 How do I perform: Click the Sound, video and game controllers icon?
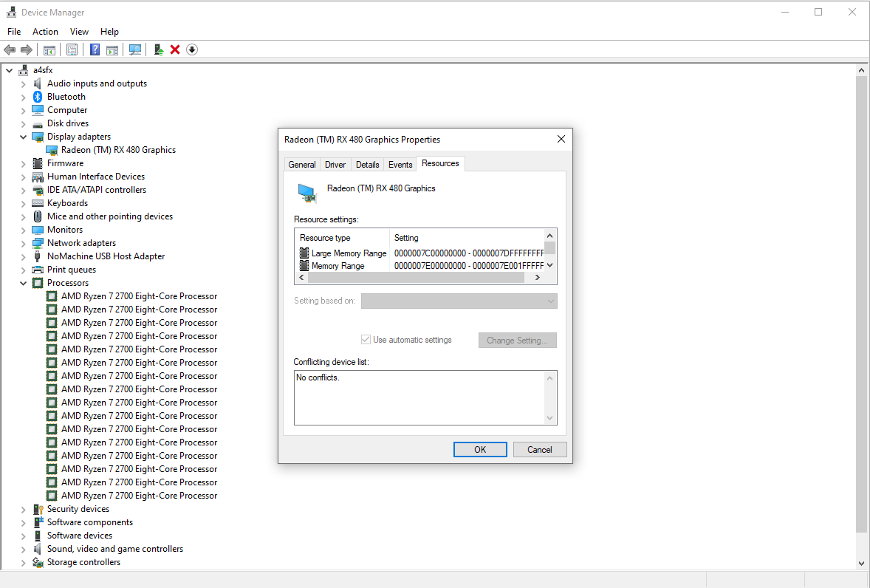(x=38, y=549)
